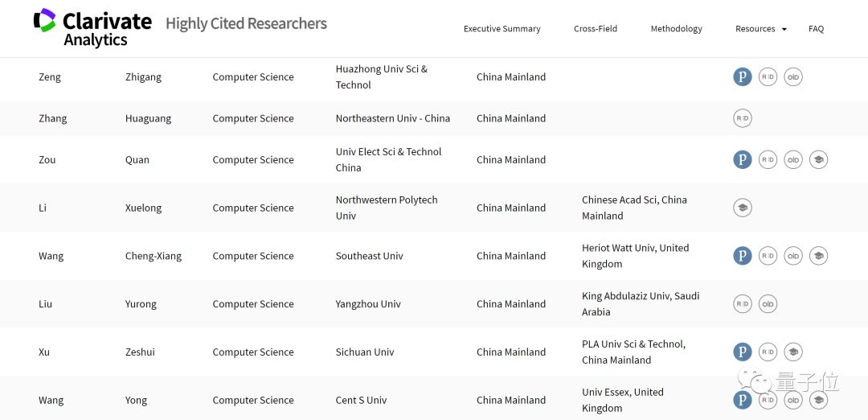Click Xu Zeshui's ResearcherID icon

click(x=768, y=352)
